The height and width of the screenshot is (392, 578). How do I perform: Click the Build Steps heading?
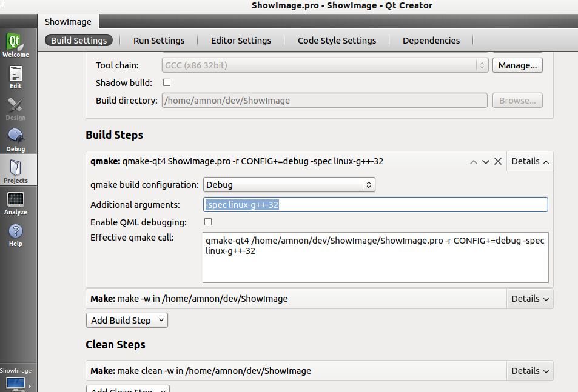point(114,135)
